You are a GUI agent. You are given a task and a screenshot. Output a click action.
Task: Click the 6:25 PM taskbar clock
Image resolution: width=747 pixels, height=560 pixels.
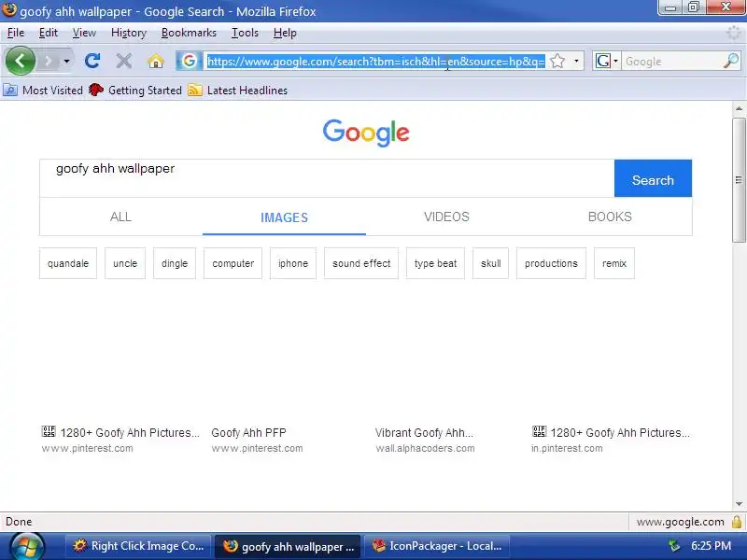coord(711,546)
